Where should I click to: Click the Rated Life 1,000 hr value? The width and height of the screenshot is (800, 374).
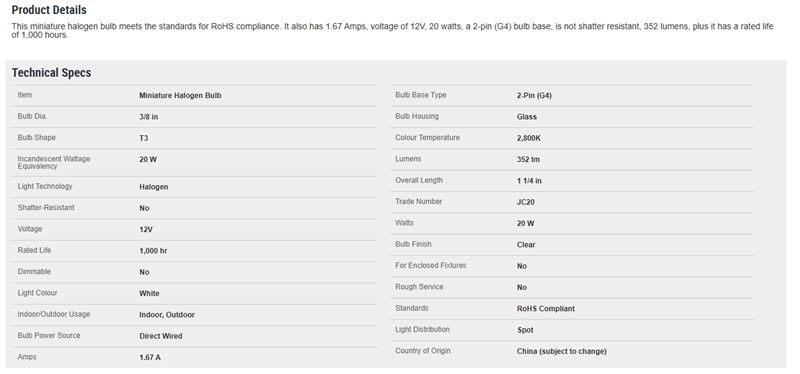pos(153,251)
